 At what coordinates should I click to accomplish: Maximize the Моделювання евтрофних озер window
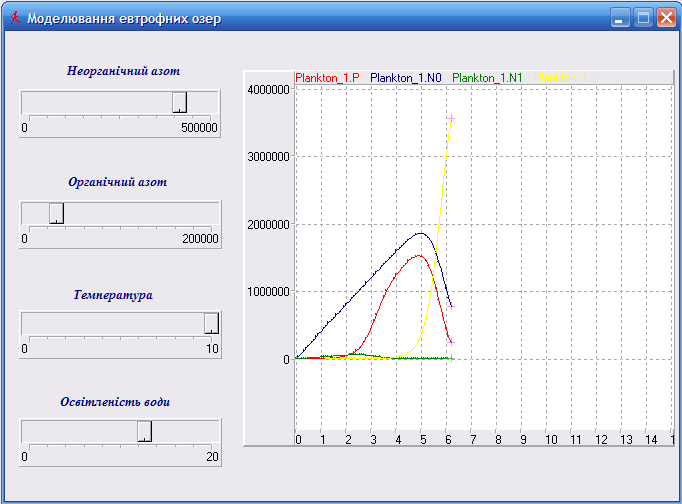(643, 18)
